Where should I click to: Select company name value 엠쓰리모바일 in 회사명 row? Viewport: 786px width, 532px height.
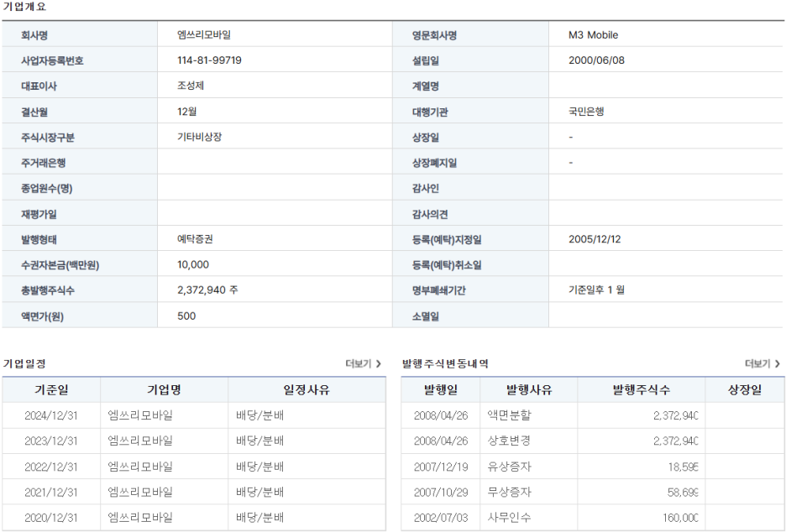point(204,34)
